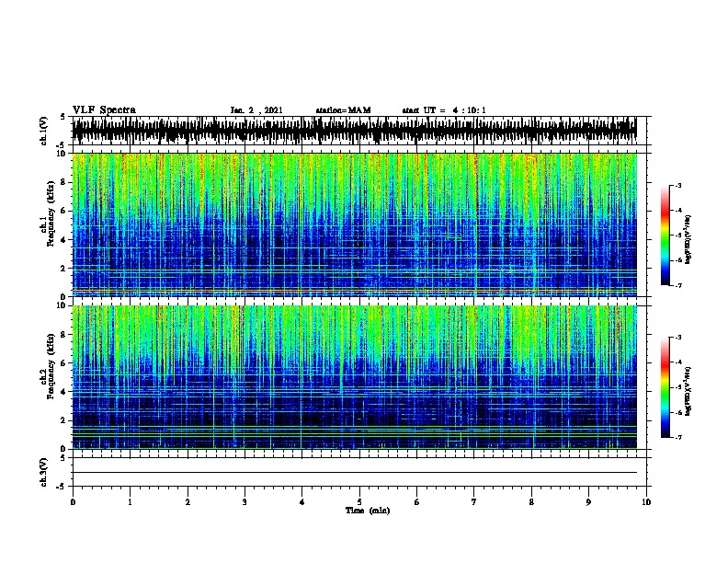This screenshot has height=563, width=728.
Task: Click the 'start UT = 4:10:1' label
Action: [x=444, y=110]
